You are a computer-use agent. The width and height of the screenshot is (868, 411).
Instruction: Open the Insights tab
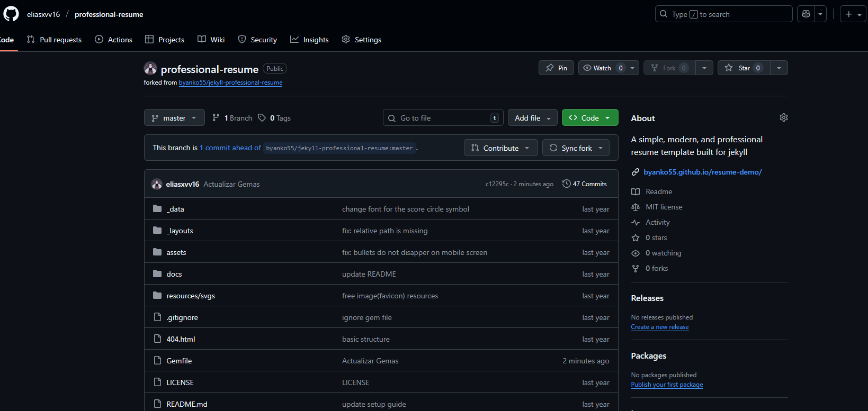click(310, 40)
